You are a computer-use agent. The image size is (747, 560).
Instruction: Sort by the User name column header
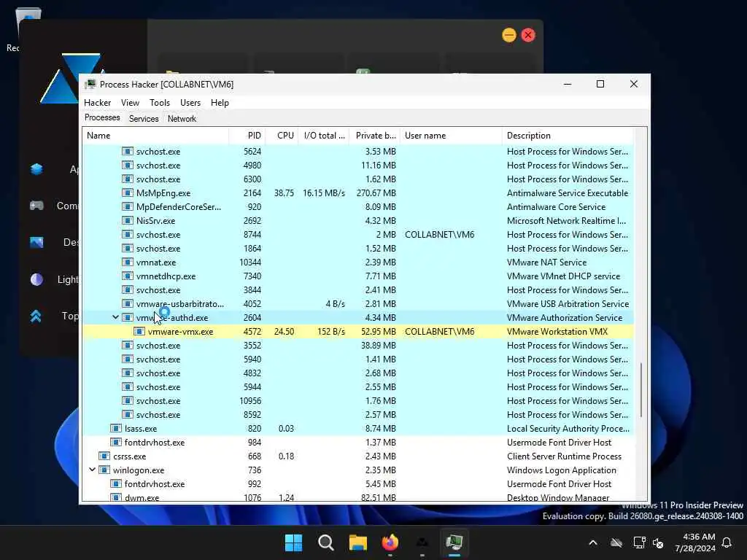point(451,135)
